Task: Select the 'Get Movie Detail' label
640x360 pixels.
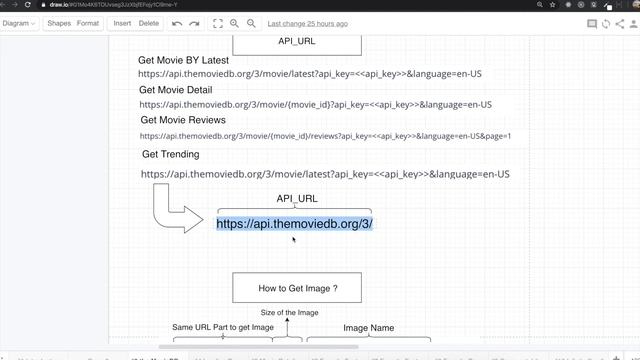Action: 176,90
